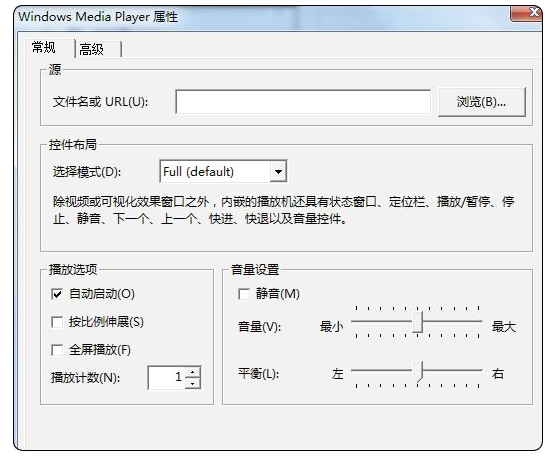Click the 选择模式(D): label

click(x=87, y=172)
